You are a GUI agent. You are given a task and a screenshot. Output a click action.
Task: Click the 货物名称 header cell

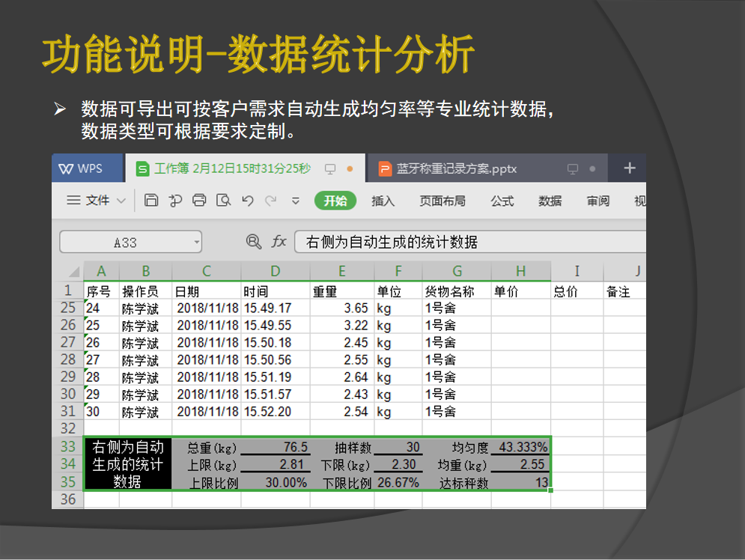(x=457, y=291)
